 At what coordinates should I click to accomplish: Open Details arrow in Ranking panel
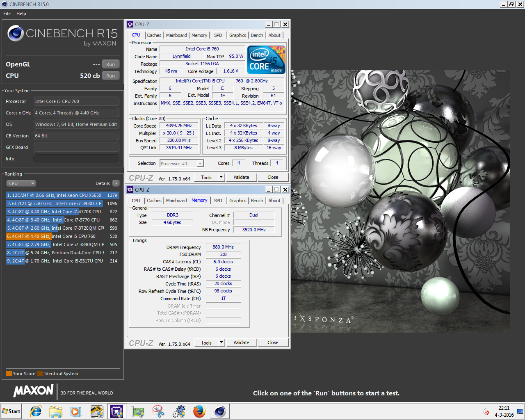(116, 183)
